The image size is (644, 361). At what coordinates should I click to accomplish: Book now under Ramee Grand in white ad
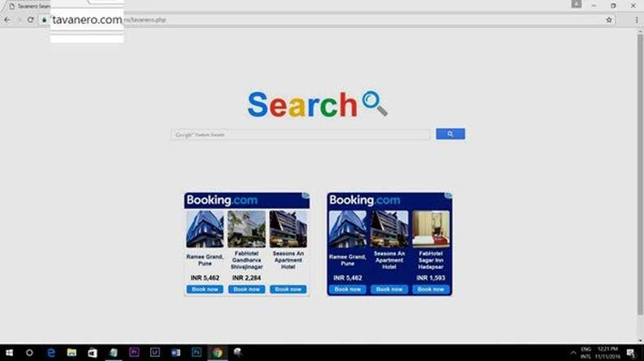[205, 289]
